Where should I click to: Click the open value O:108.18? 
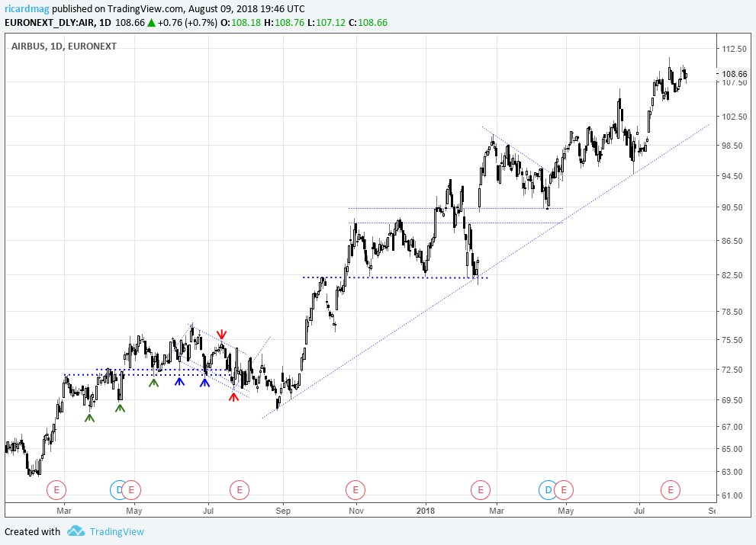coord(242,22)
